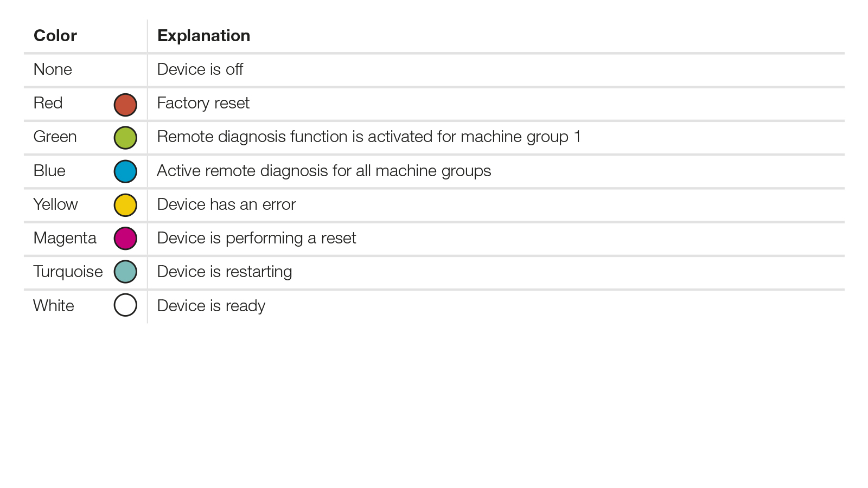The width and height of the screenshot is (868, 488).
Task: Click the white color indicator circle
Action: (125, 305)
